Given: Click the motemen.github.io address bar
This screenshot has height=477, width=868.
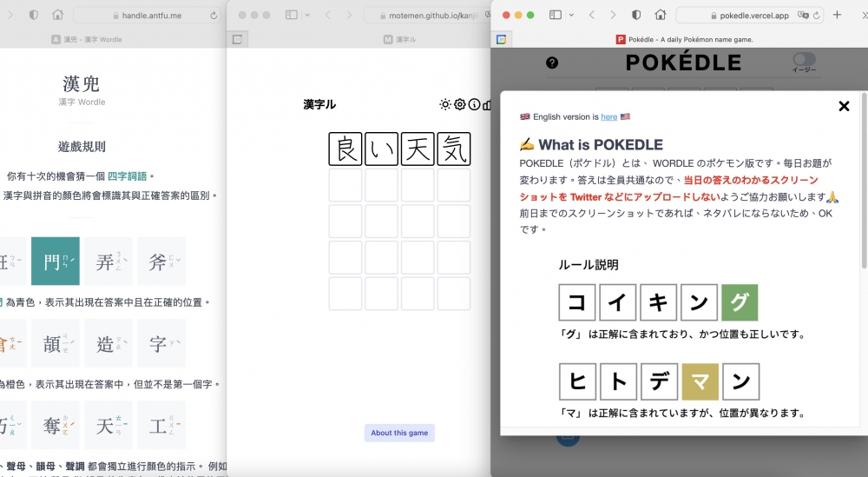Looking at the screenshot, I should tap(427, 16).
